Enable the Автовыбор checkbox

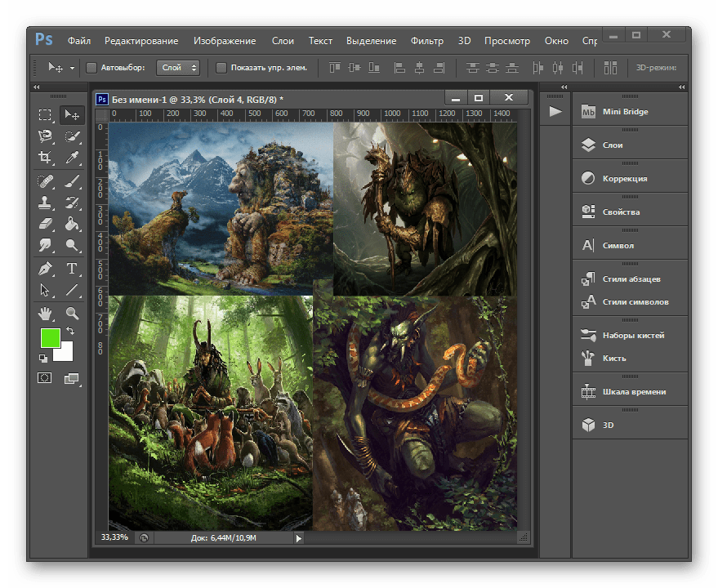[91, 68]
